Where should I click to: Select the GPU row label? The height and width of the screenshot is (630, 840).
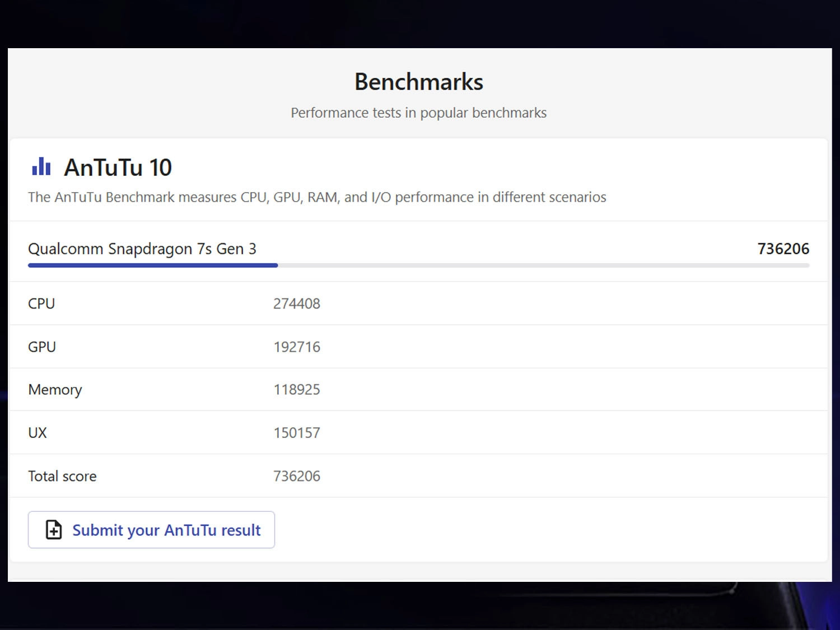[x=42, y=347]
